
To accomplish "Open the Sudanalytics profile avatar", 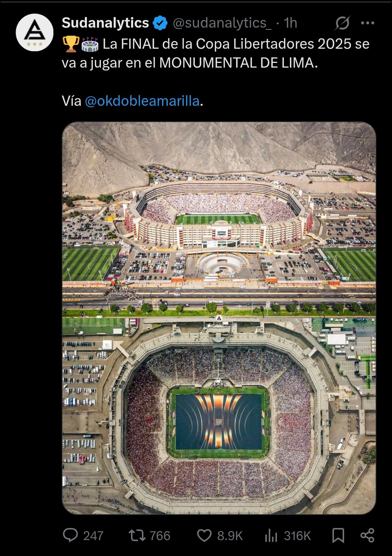I will pos(34,32).
